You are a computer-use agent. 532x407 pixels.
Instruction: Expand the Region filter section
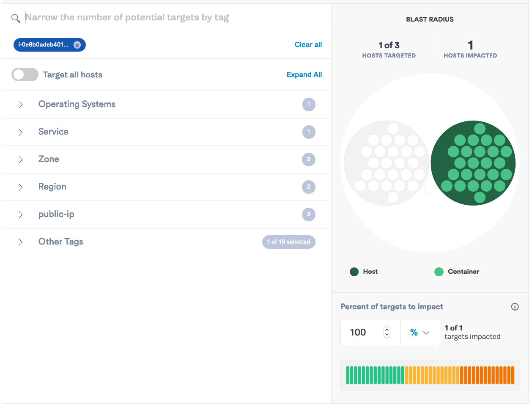click(20, 187)
